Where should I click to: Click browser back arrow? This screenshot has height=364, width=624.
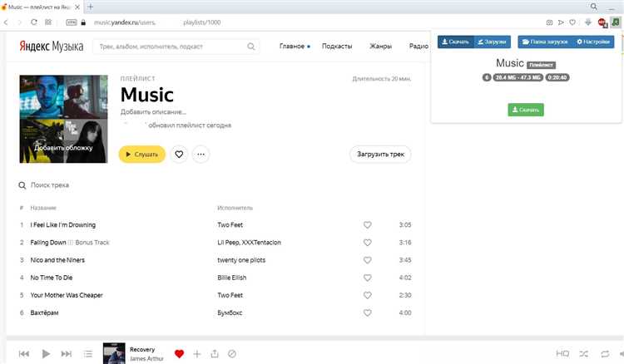pos(6,22)
